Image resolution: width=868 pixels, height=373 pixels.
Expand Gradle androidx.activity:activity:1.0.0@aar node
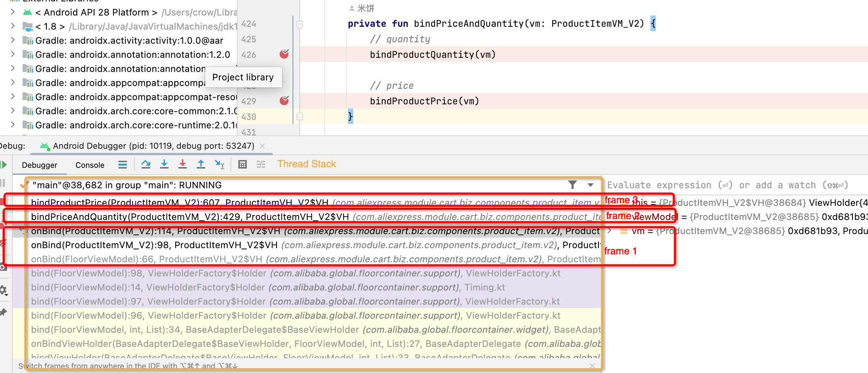coord(13,40)
